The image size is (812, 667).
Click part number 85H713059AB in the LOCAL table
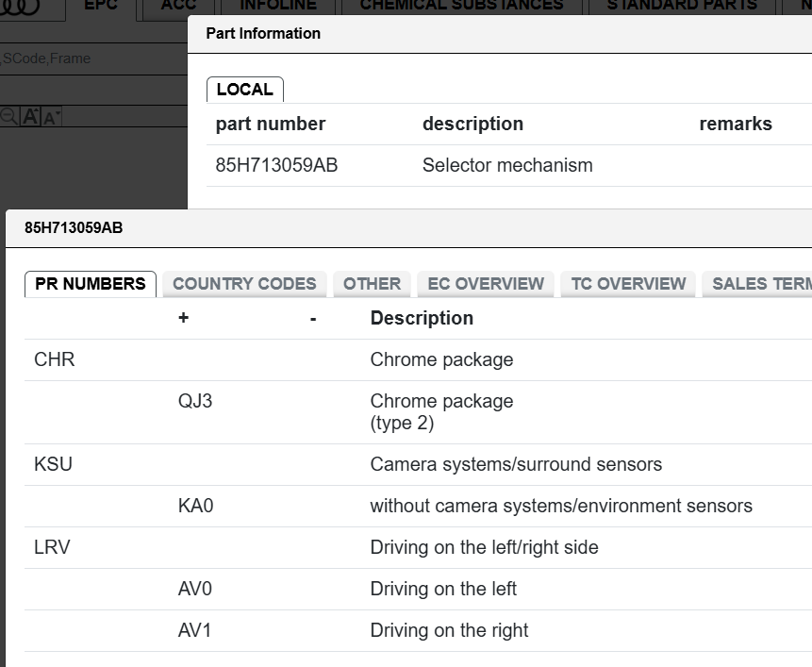(x=276, y=165)
